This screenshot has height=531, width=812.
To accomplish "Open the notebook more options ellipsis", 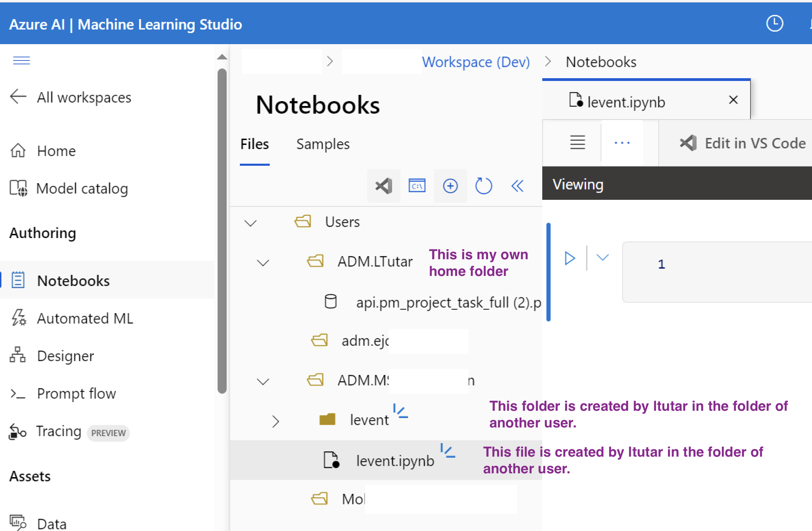I will tap(622, 143).
